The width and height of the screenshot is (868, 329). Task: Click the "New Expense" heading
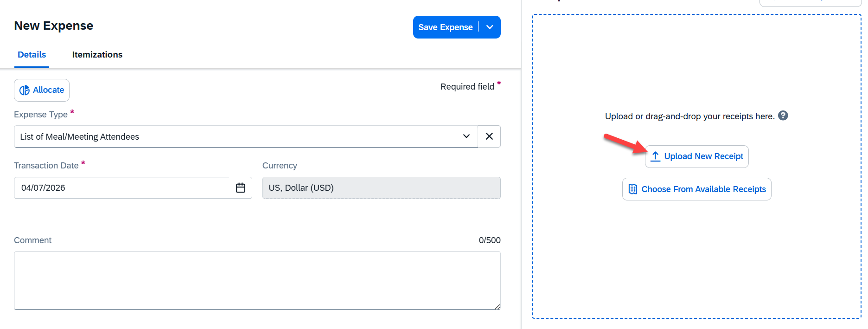(x=54, y=26)
